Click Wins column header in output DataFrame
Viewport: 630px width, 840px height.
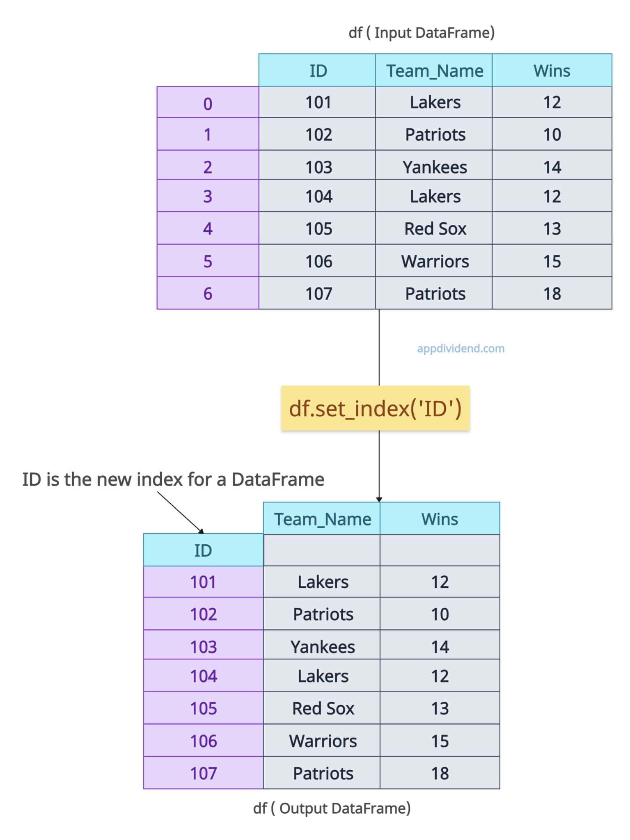coord(440,519)
